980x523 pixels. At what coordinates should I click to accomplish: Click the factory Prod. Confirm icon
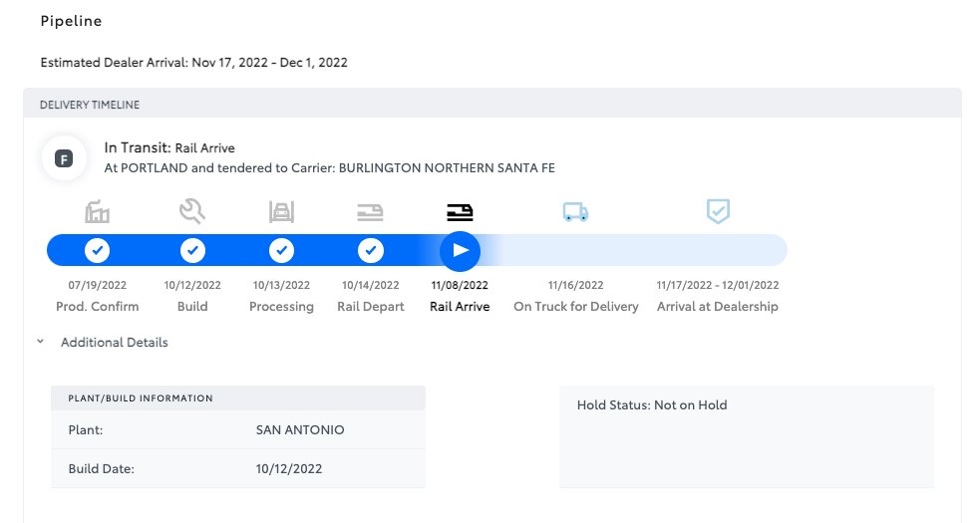(97, 212)
